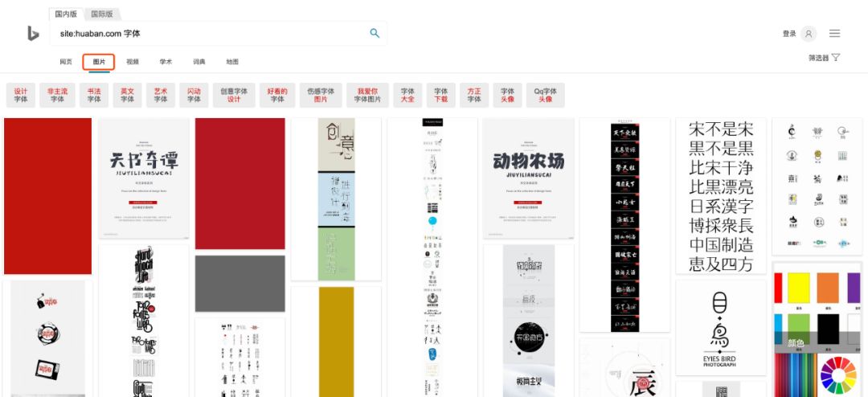Image resolution: width=868 pixels, height=397 pixels.
Task: Select the 闪动字体 suggestion chip
Action: (194, 96)
